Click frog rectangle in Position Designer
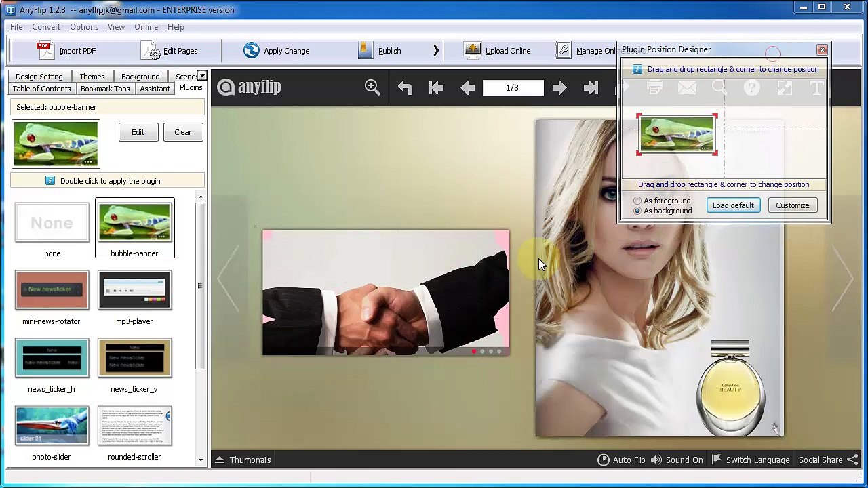The height and width of the screenshot is (488, 868). (677, 134)
